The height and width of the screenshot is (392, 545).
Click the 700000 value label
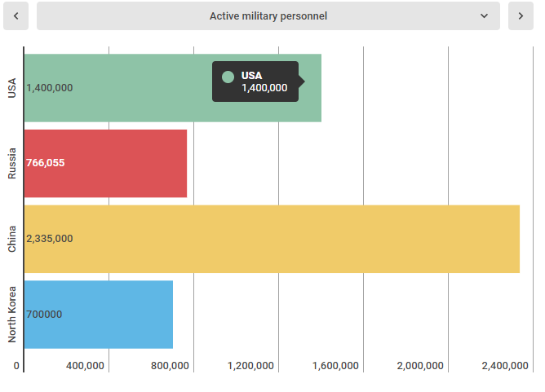click(44, 315)
